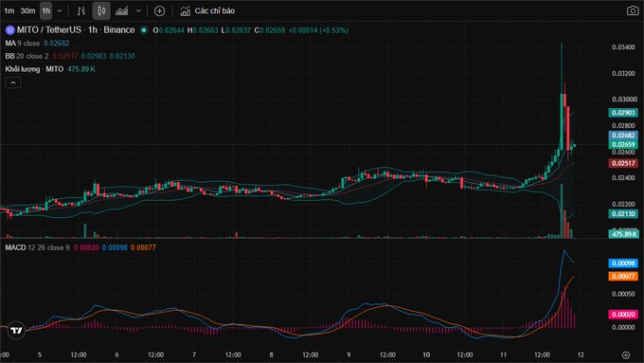Click the 0.02517 BB basis price label

[623, 163]
